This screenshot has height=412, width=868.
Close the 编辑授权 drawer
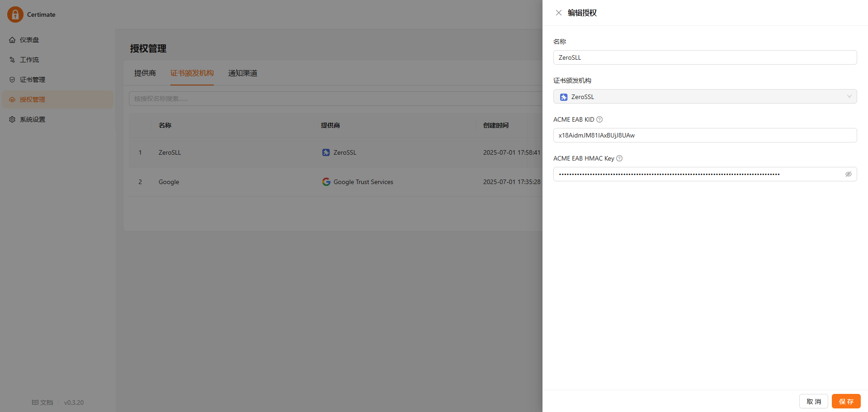[x=559, y=13]
